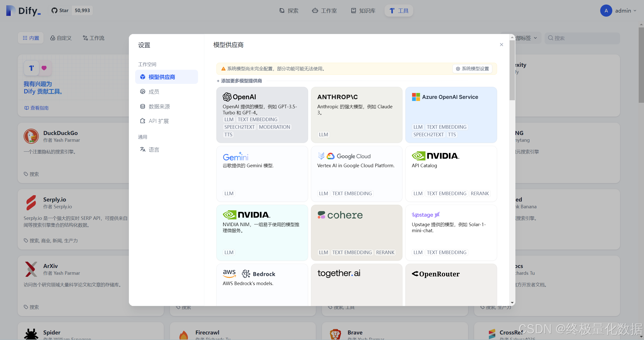Switch to the 自定义 tab

click(x=61, y=38)
